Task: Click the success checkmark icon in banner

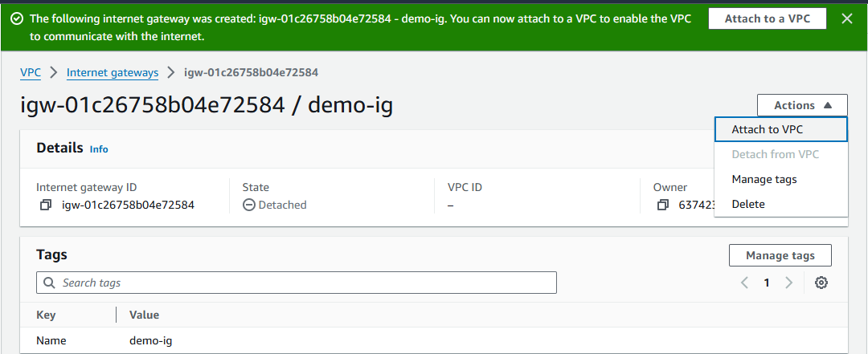Action: tap(17, 18)
